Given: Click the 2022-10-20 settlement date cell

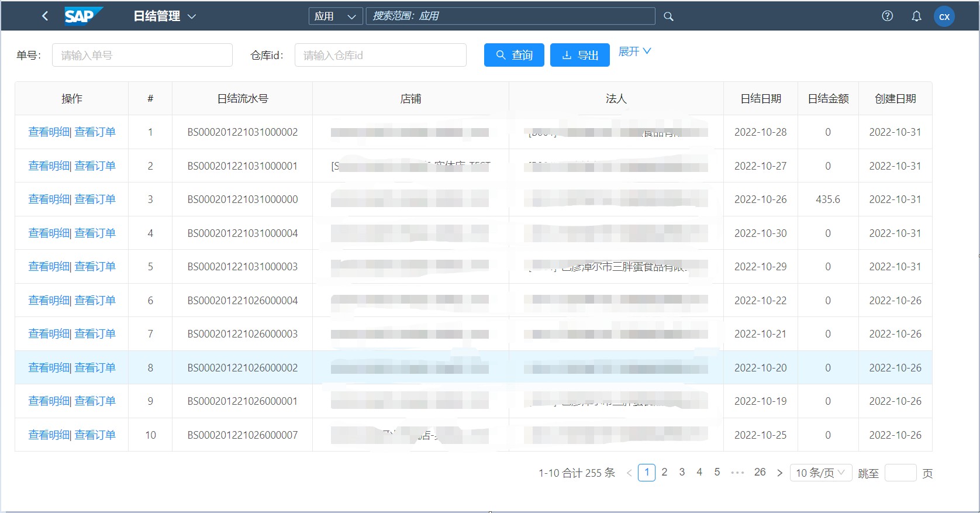Looking at the screenshot, I should coord(761,368).
